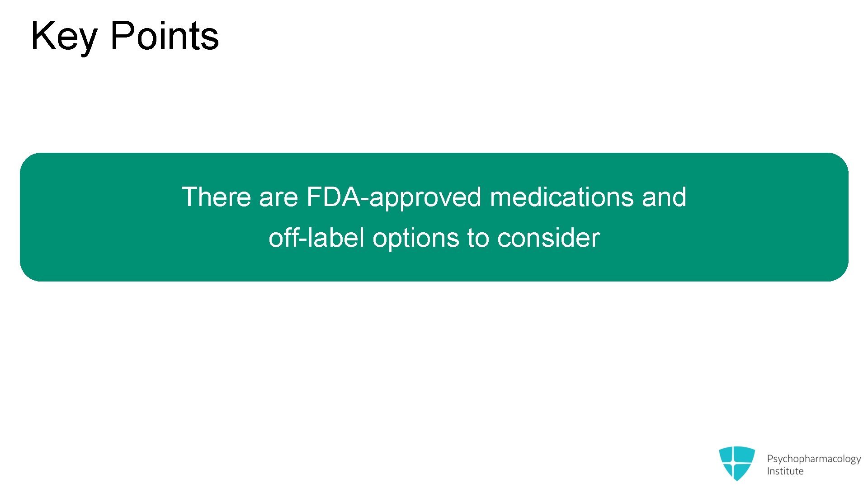Click the word "There" starting the sentence
Viewport: 868px width, 488px height.
216,197
